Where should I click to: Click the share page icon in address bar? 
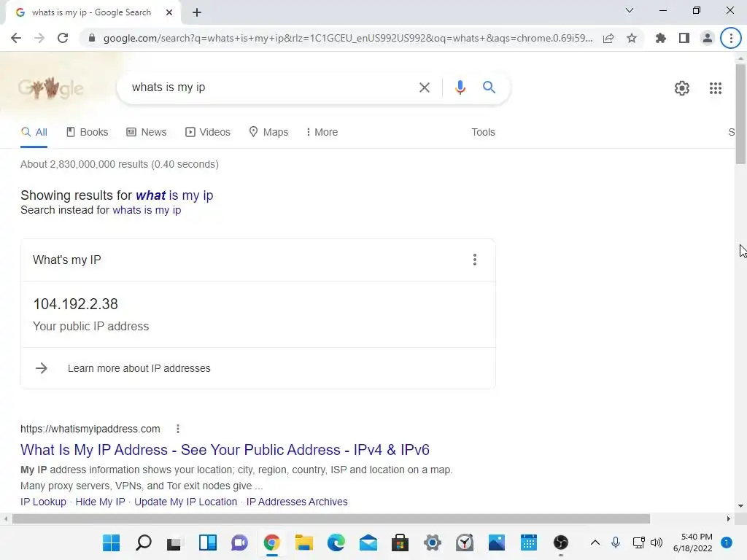608,38
